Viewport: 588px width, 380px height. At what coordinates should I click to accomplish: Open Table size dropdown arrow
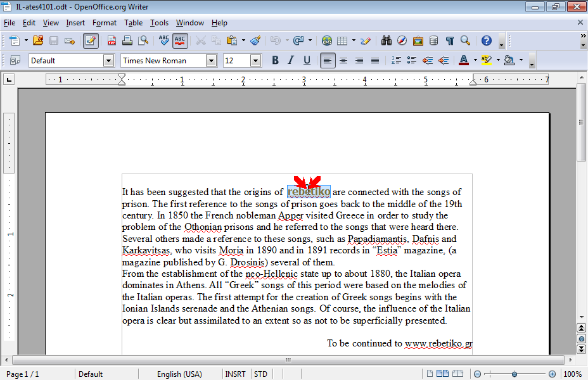click(354, 41)
